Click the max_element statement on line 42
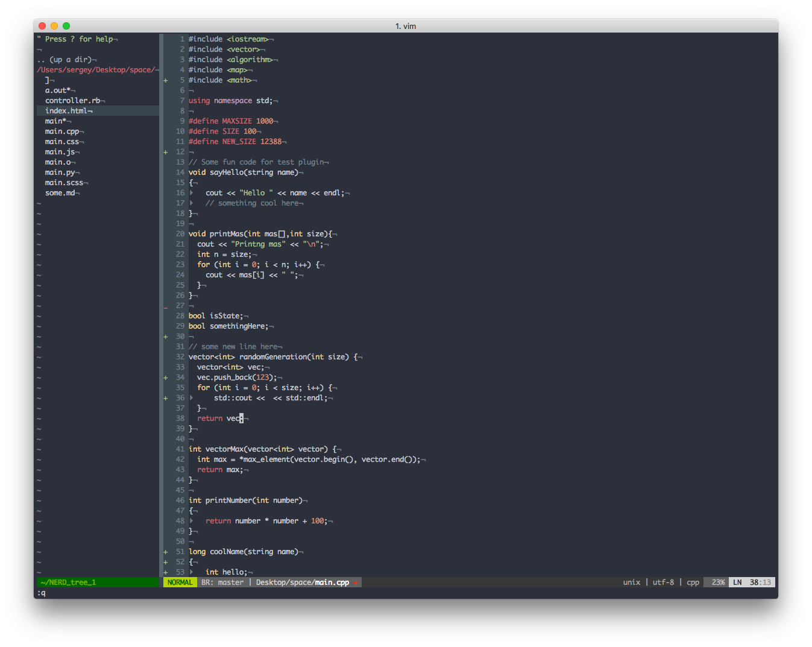 point(309,459)
